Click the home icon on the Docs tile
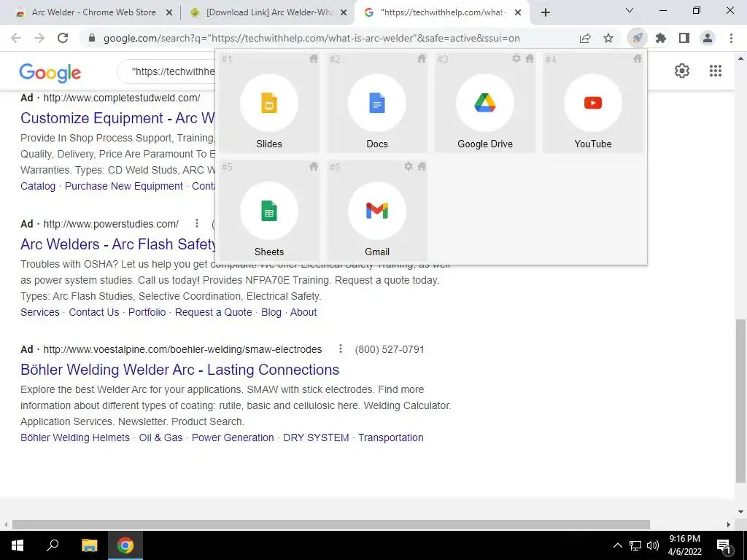Image resolution: width=747 pixels, height=560 pixels. point(422,58)
